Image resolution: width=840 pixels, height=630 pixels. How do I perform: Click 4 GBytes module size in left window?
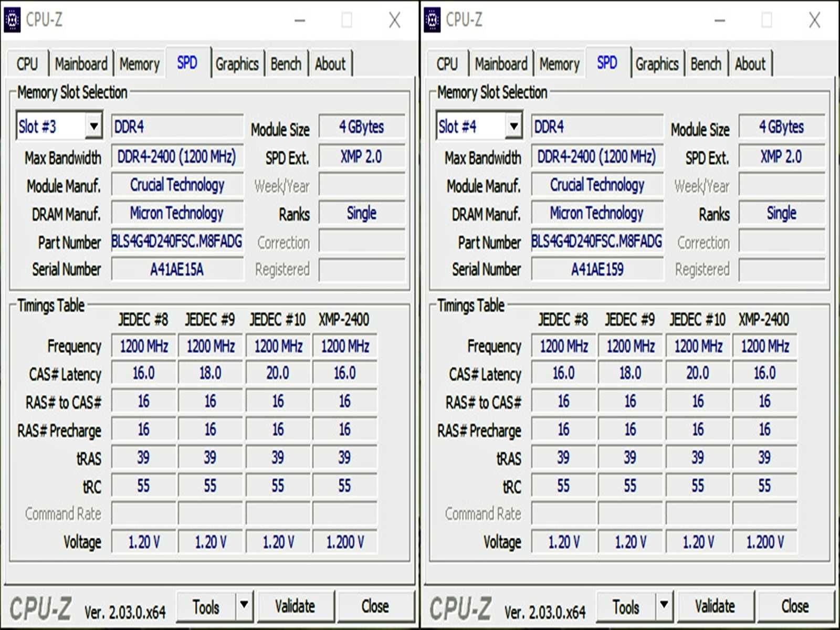click(362, 127)
